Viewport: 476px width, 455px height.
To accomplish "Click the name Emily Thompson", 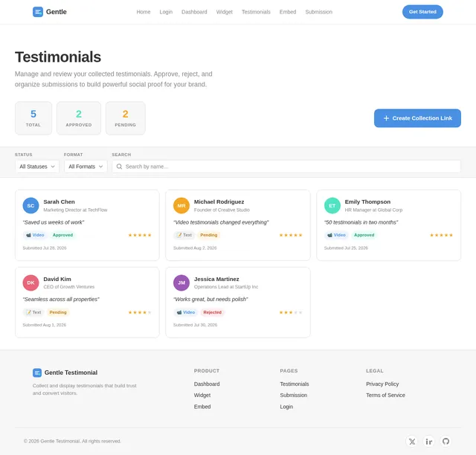I will coord(367,202).
